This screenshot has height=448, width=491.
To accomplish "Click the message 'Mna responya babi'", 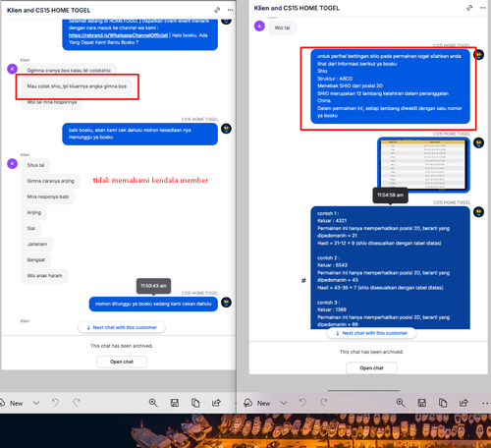I will (48, 196).
